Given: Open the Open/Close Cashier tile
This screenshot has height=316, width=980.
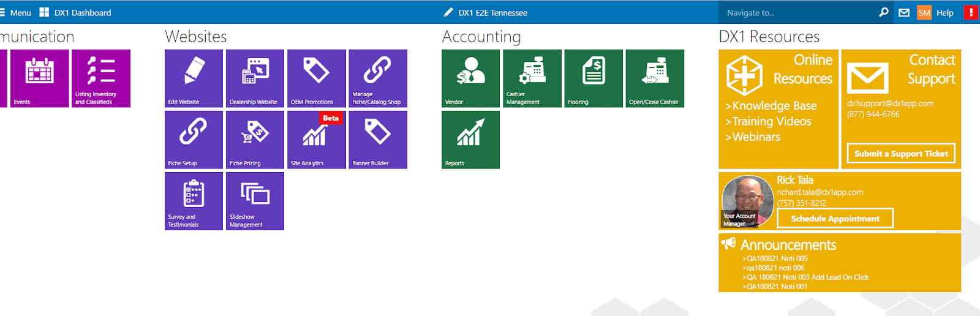Looking at the screenshot, I should click(655, 78).
